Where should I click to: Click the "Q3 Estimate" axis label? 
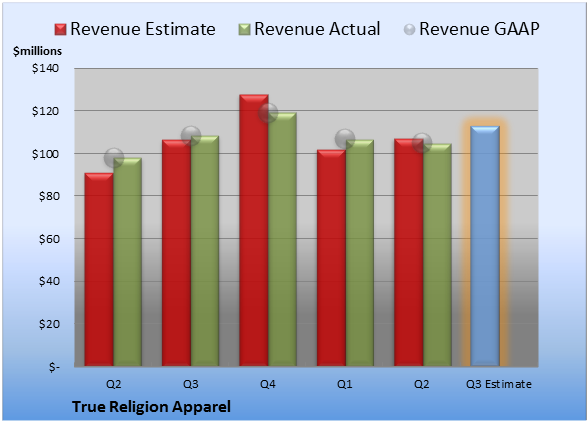[499, 384]
